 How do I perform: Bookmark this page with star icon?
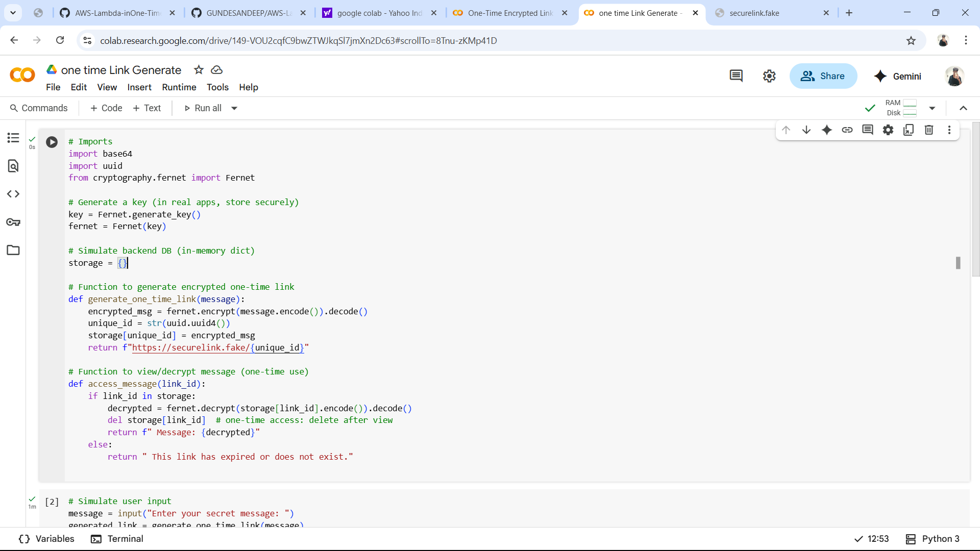pos(911,41)
